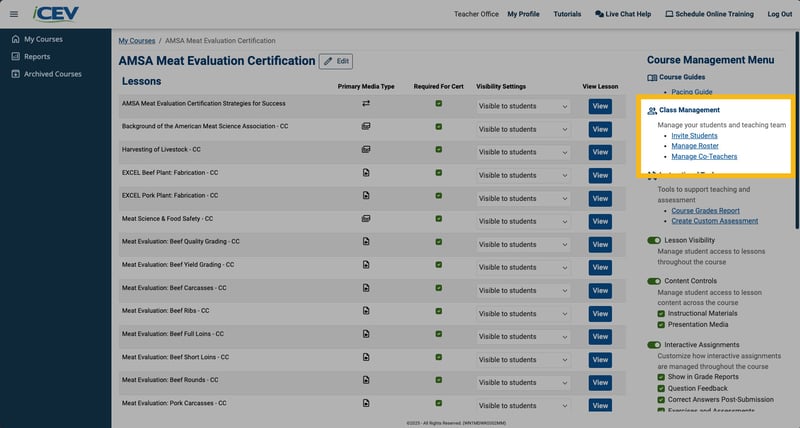800x428 pixels.
Task: Uncheck the Question Feedback checkbox
Action: (x=661, y=389)
